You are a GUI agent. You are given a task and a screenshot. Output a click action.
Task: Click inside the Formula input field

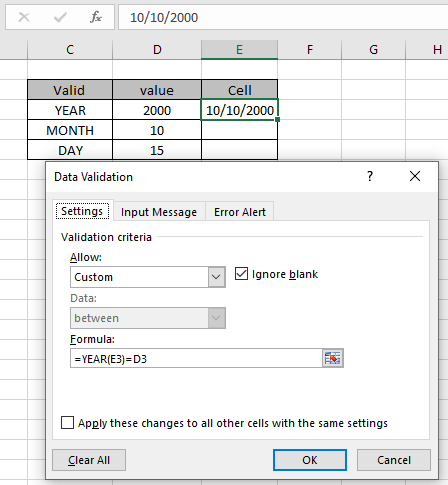196,358
